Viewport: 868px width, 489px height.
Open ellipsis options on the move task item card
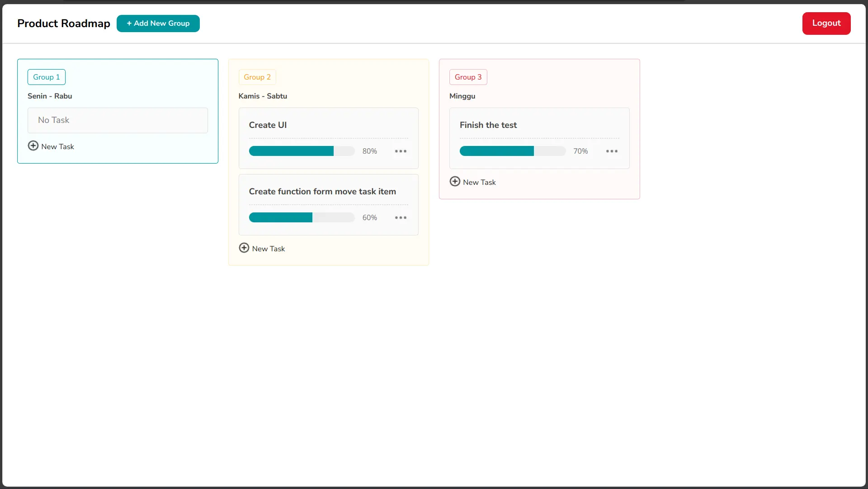tap(400, 217)
